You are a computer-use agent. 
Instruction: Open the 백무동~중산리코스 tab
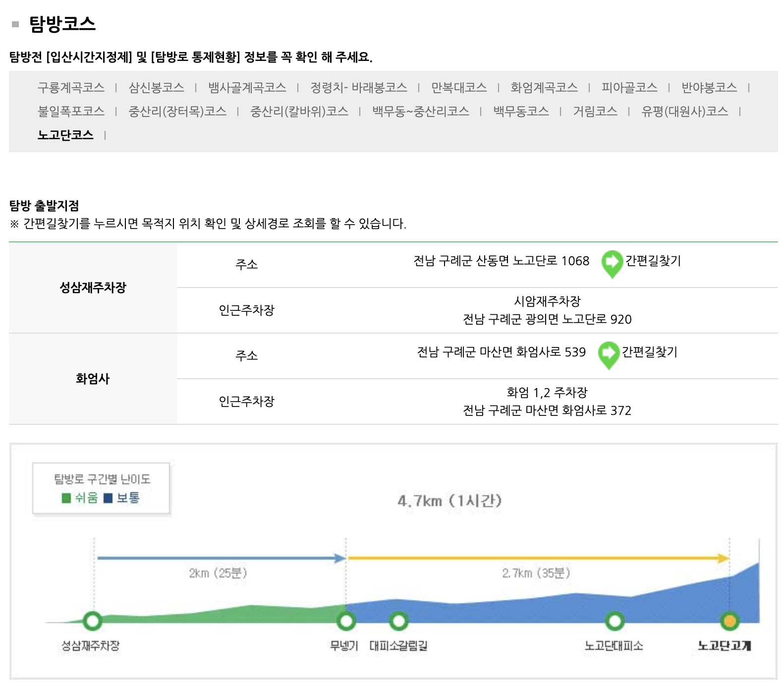point(421,112)
